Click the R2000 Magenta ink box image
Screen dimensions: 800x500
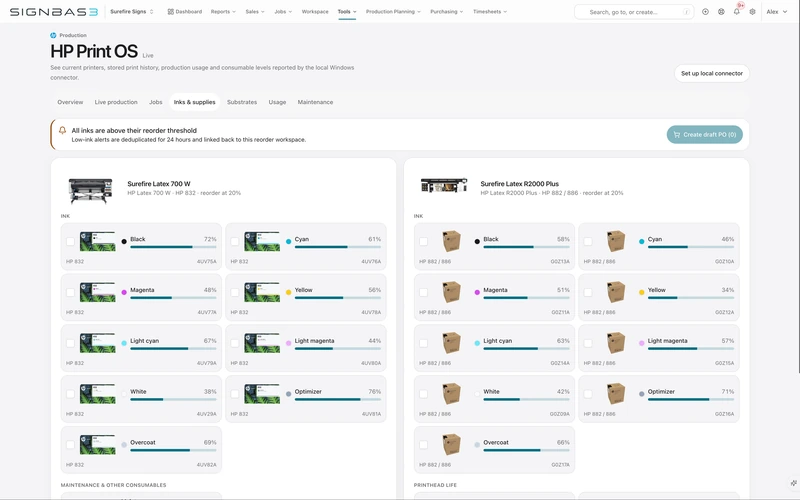click(452, 292)
